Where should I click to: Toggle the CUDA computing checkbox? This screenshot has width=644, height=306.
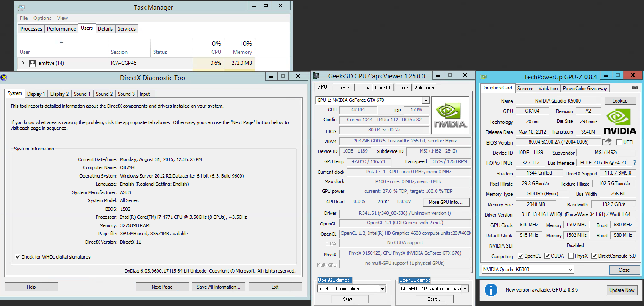point(547,256)
